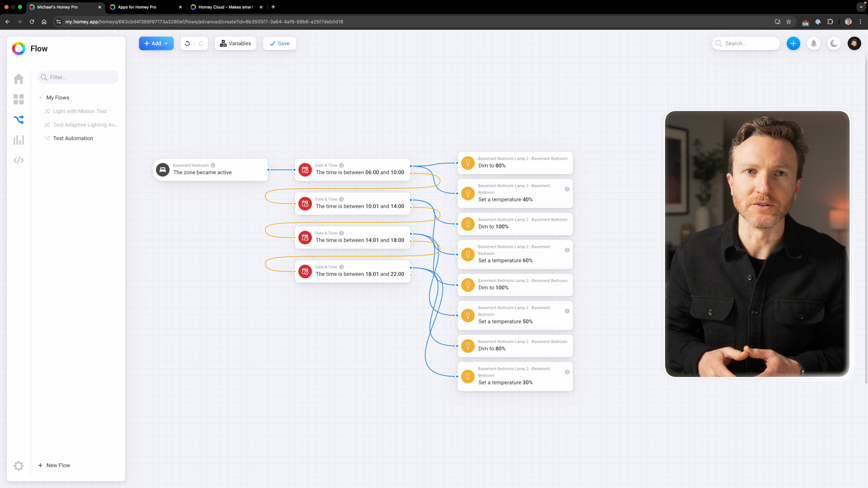Image resolution: width=868 pixels, height=488 pixels.
Task: Select the Dim to 80% top card
Action: point(515,163)
